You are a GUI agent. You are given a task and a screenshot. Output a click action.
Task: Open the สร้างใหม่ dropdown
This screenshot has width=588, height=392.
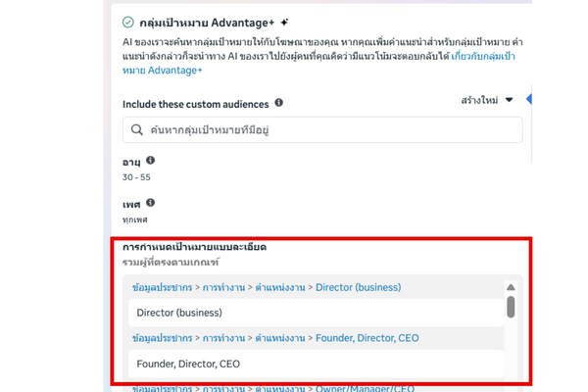[487, 100]
